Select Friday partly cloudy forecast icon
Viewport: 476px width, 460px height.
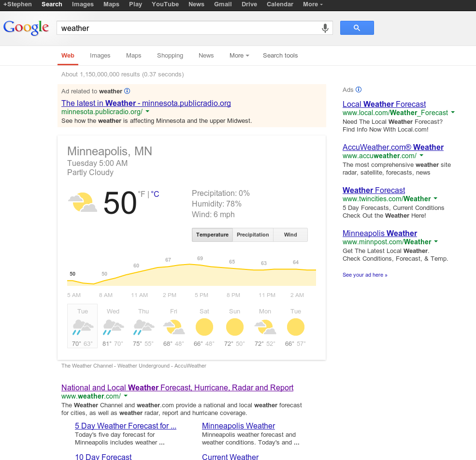coord(174,327)
